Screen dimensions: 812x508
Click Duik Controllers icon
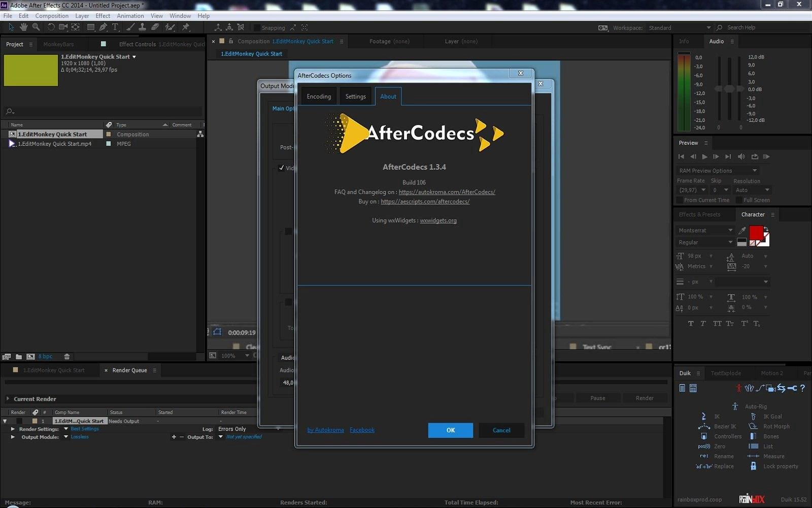(704, 436)
